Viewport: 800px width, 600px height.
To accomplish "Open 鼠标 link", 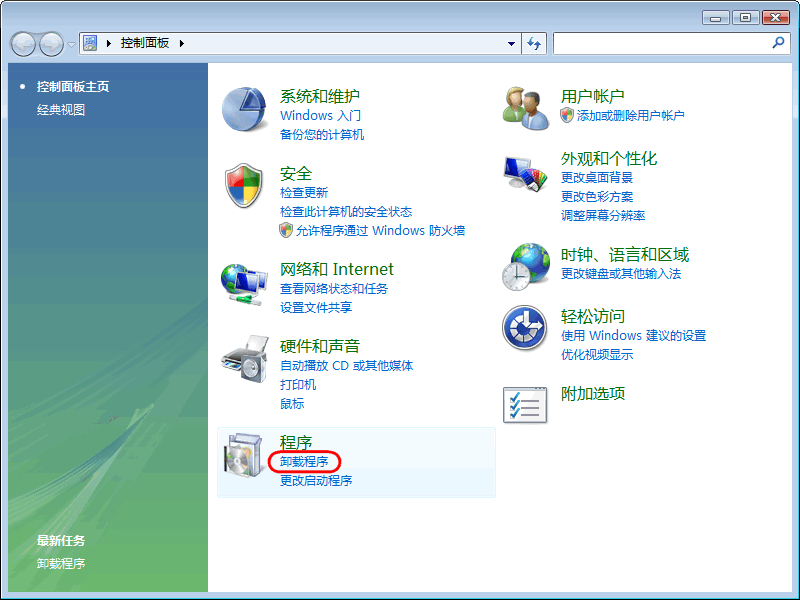I will pyautogui.click(x=292, y=404).
